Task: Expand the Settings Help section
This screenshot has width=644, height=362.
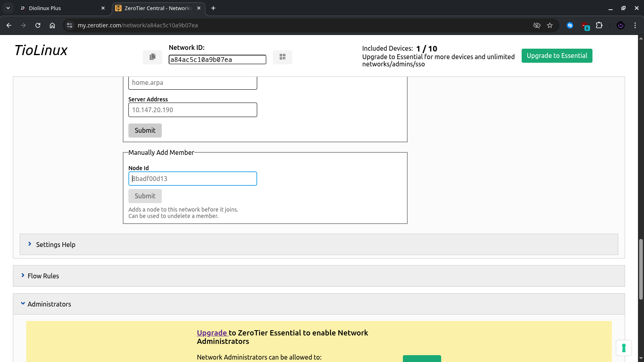Action: click(x=56, y=245)
